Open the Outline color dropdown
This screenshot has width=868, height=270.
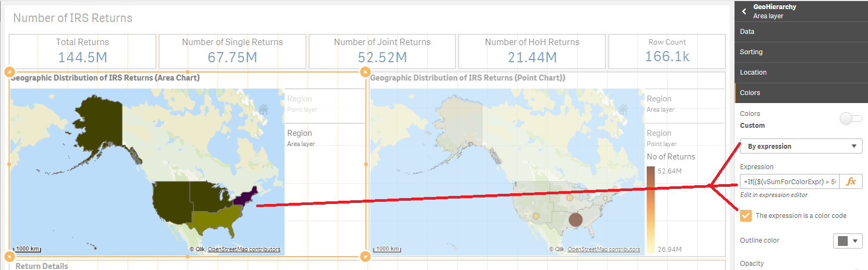click(847, 241)
